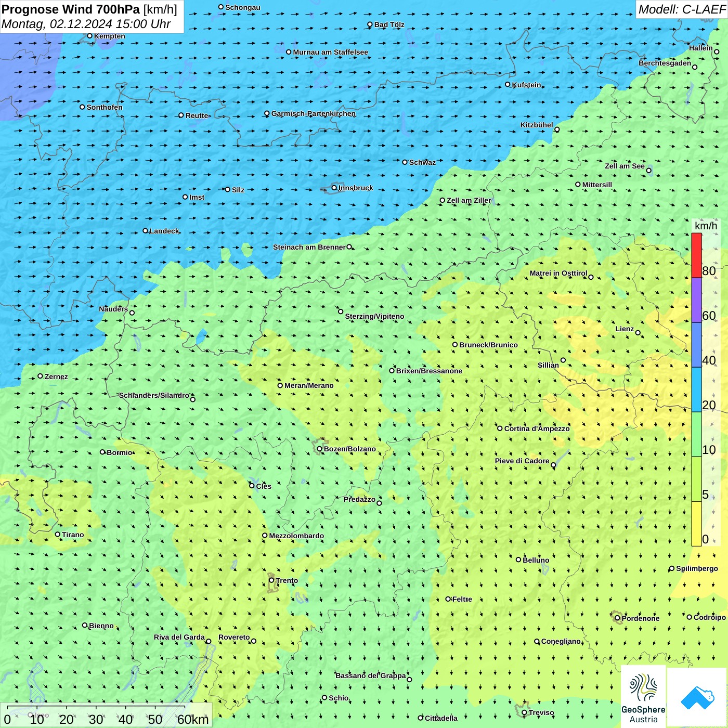Click the Garmisch-Partenkirchen place label
The height and width of the screenshot is (728, 728).
coord(313,113)
